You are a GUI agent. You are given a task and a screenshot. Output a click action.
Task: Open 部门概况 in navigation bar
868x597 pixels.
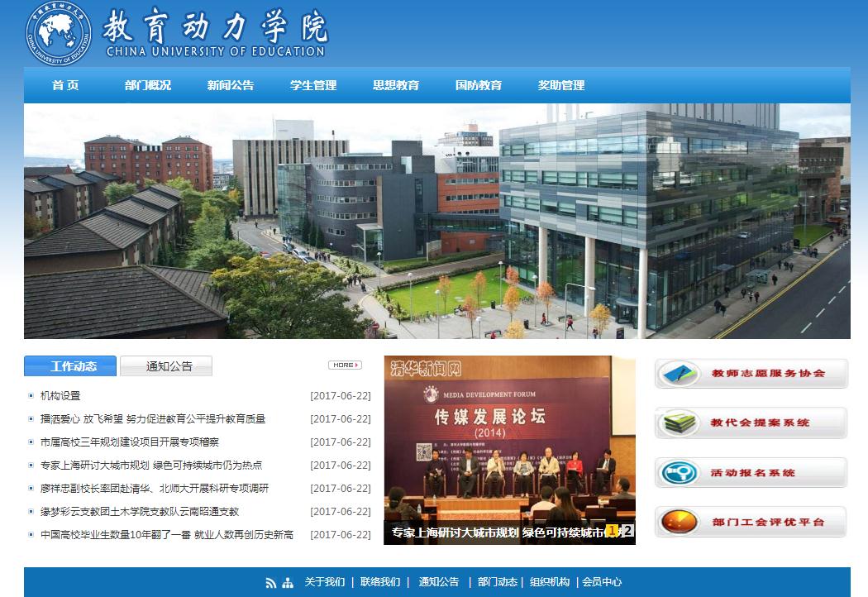[x=148, y=85]
